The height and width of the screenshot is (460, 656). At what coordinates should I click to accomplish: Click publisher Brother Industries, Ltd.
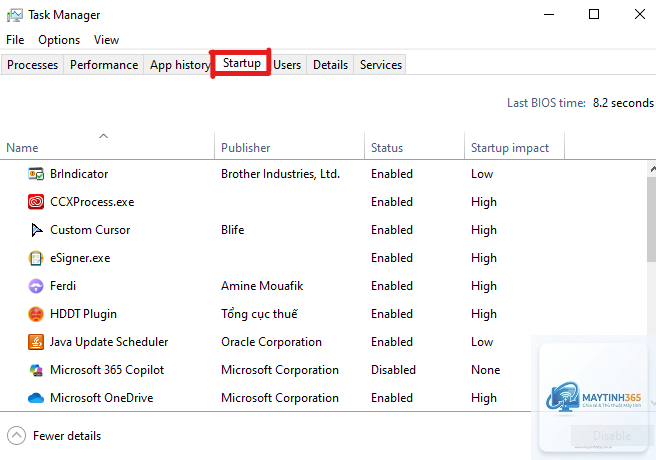tap(280, 174)
